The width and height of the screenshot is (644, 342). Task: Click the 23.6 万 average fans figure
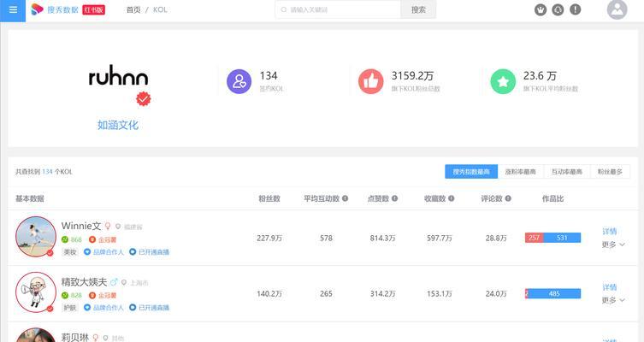pos(540,75)
